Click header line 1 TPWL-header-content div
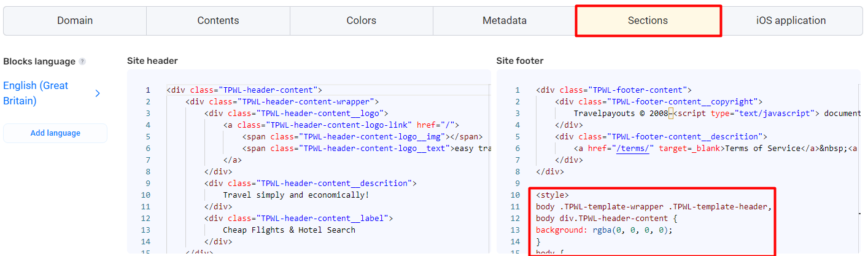This screenshot has height=256, width=868. point(244,90)
